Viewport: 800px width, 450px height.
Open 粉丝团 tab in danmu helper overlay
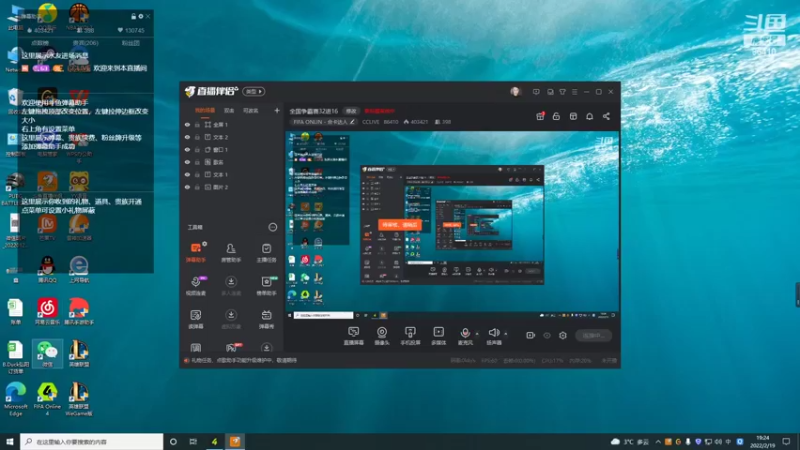coord(131,43)
